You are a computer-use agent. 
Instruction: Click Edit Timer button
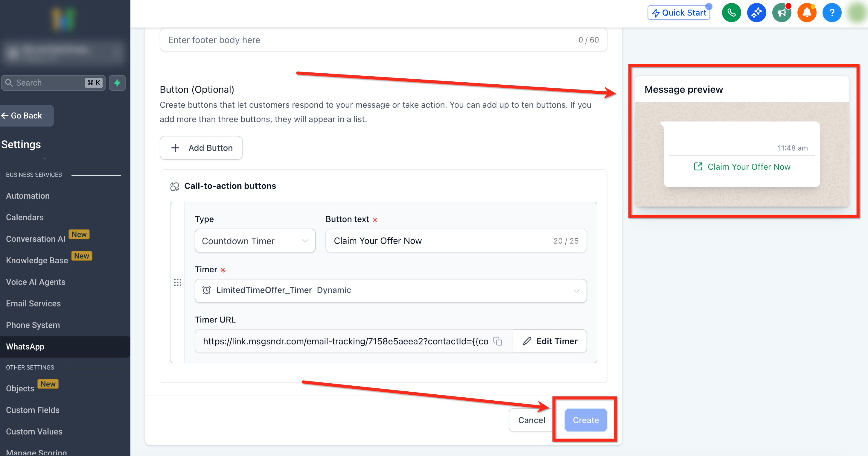pos(550,341)
